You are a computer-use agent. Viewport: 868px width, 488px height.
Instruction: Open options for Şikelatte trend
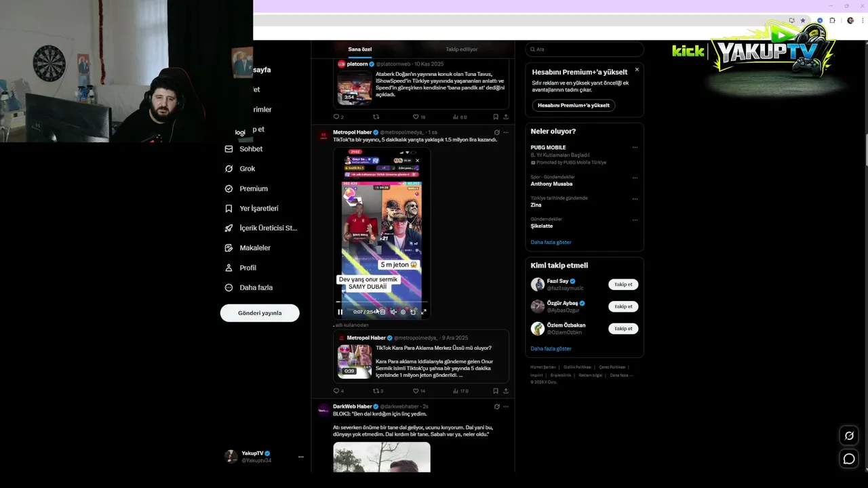click(x=635, y=220)
